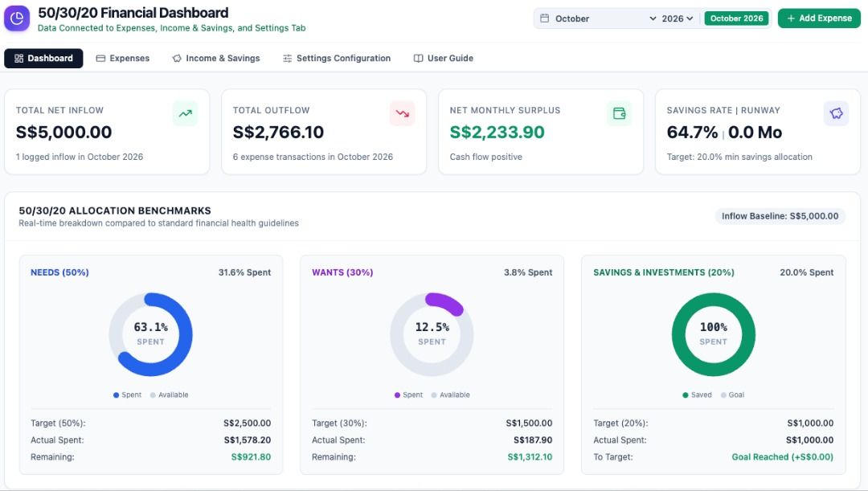Click the SAVINGS & INVESTMENTS (20%) heading

(664, 272)
